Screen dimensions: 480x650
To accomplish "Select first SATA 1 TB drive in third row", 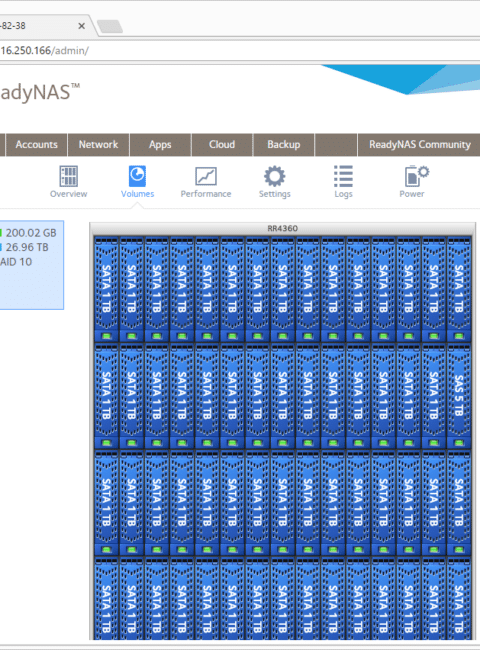I will point(107,503).
